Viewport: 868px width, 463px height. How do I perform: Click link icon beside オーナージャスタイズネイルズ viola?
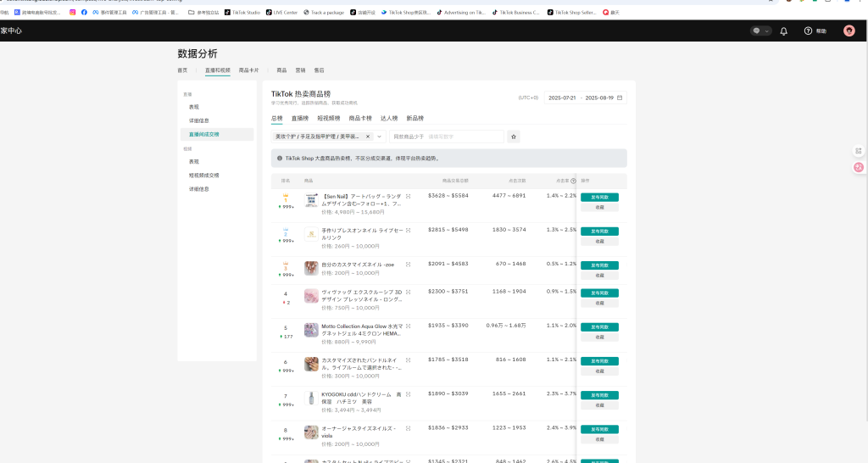click(408, 429)
